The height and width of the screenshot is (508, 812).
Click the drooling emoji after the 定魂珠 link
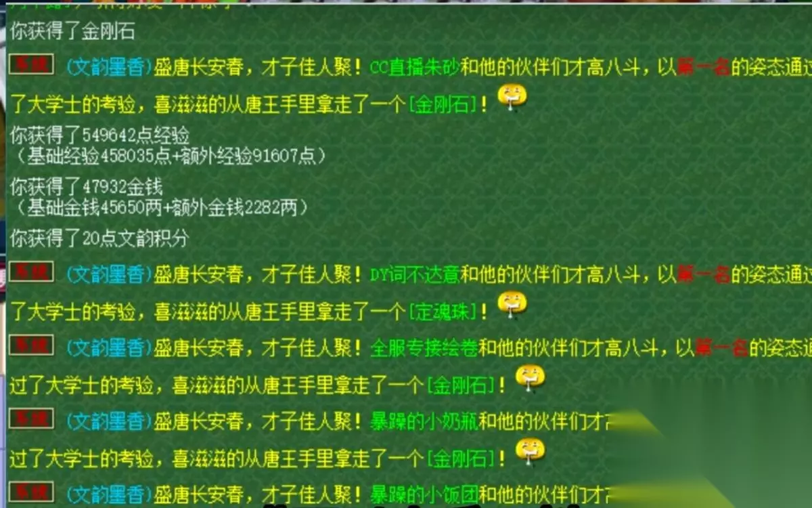(x=512, y=305)
